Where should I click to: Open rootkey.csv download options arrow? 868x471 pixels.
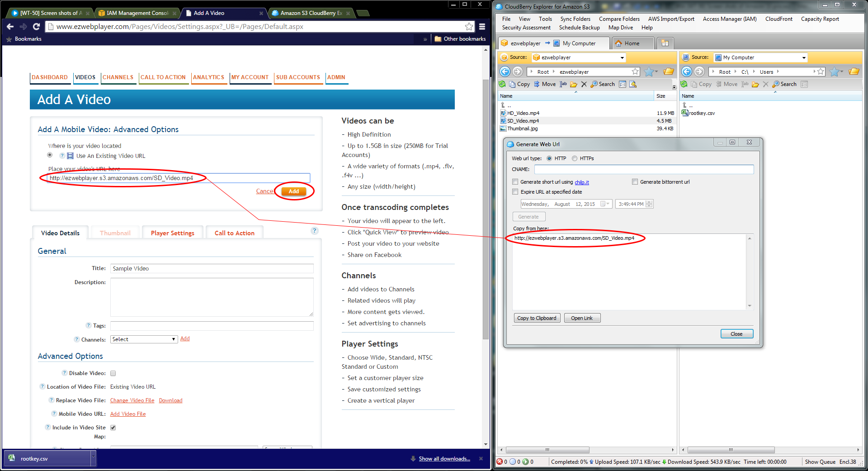click(94, 457)
